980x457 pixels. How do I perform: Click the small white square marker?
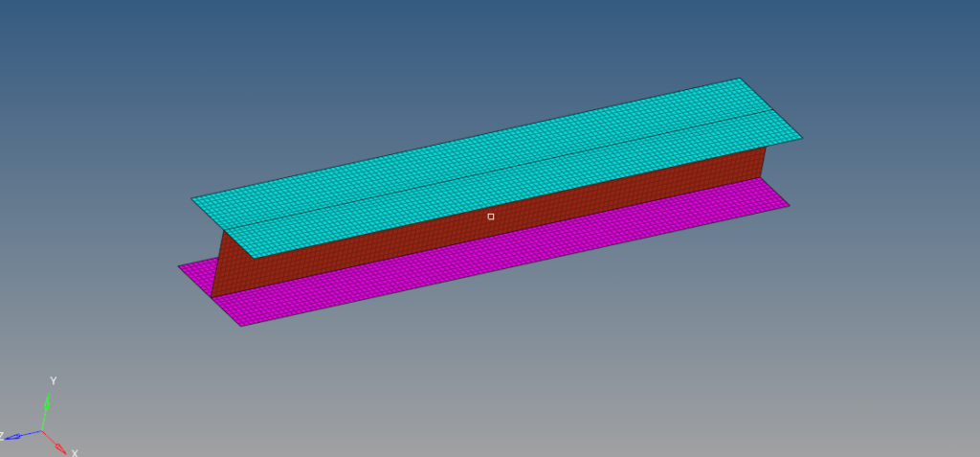[491, 217]
